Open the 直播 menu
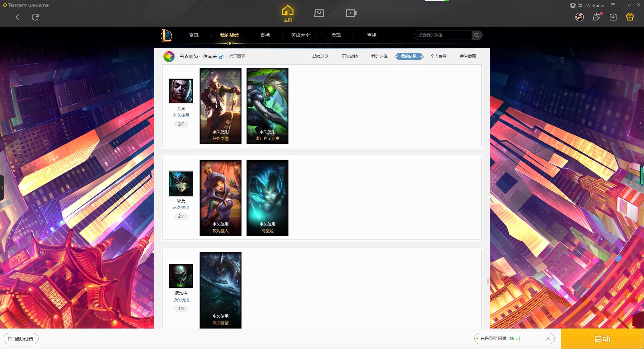The height and width of the screenshot is (349, 644). (265, 35)
